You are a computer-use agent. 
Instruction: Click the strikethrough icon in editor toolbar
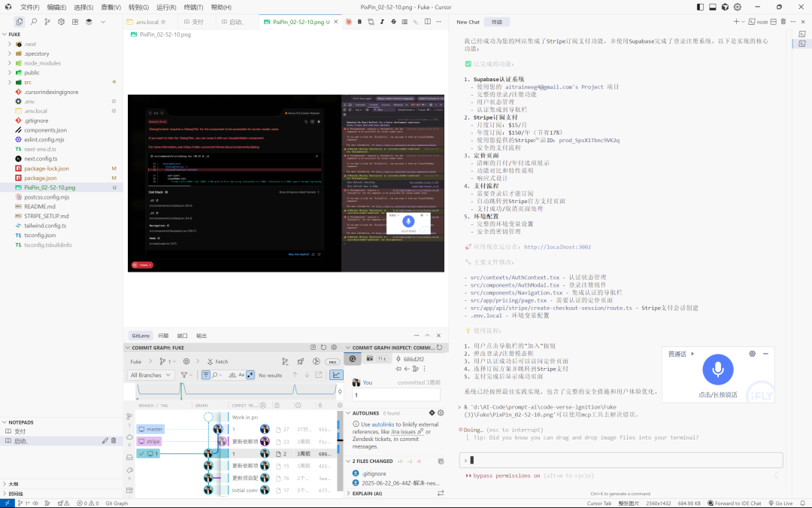coord(393,22)
